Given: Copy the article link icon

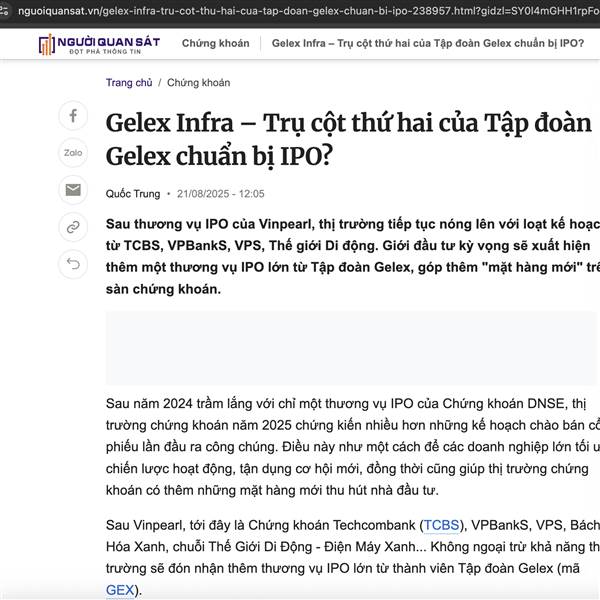Looking at the screenshot, I should click(73, 227).
